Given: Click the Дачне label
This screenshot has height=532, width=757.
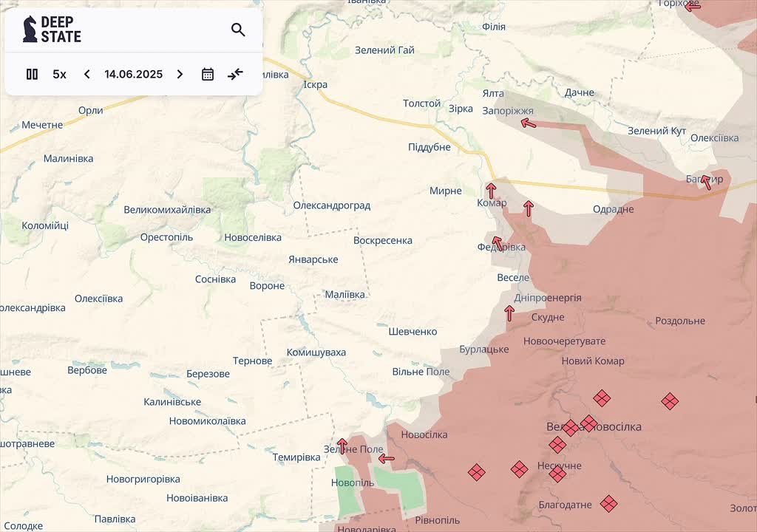Looking at the screenshot, I should tap(580, 92).
